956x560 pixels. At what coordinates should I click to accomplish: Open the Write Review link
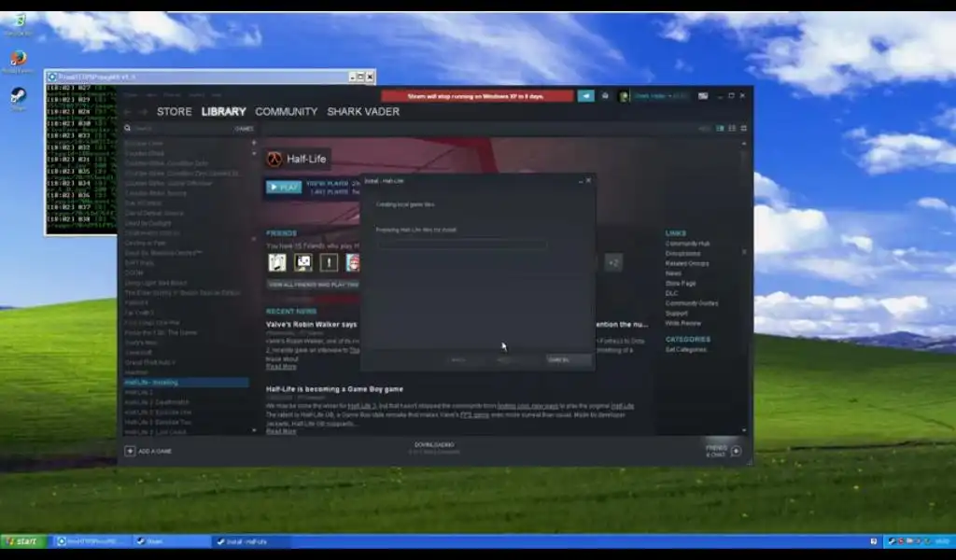(682, 323)
